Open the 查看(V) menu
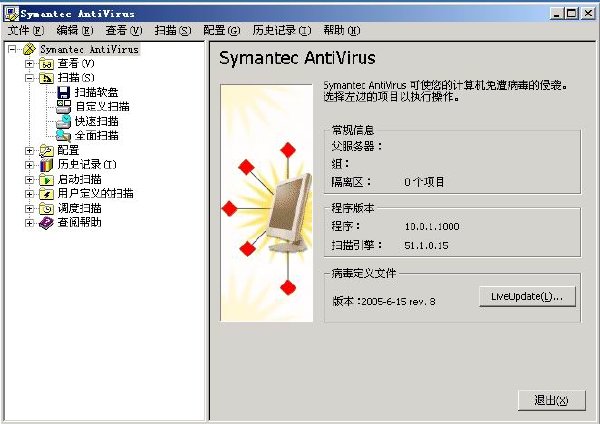The image size is (600, 424). [124, 30]
